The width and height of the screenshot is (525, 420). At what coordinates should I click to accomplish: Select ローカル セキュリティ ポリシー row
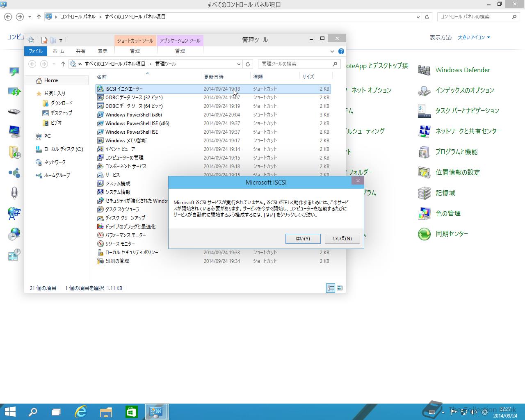click(213, 252)
